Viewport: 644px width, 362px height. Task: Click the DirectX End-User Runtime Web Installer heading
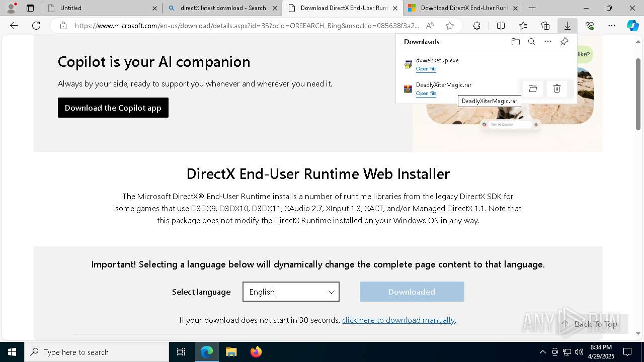[318, 174]
